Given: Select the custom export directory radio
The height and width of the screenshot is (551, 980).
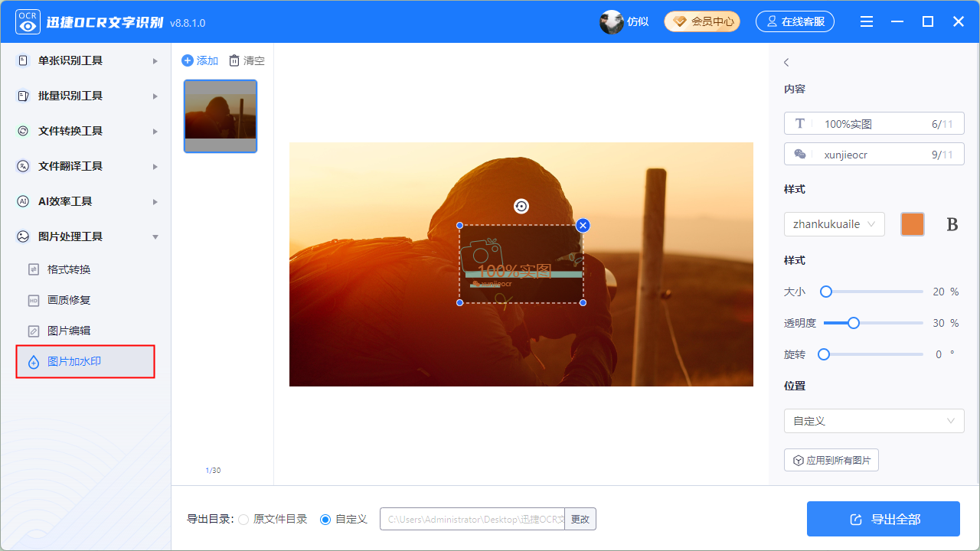Looking at the screenshot, I should point(325,519).
